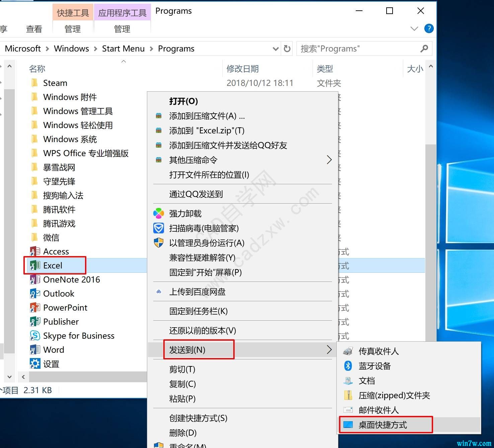Select 添加到 "Excel.zip"(T)
This screenshot has width=494, height=448.
(243, 130)
